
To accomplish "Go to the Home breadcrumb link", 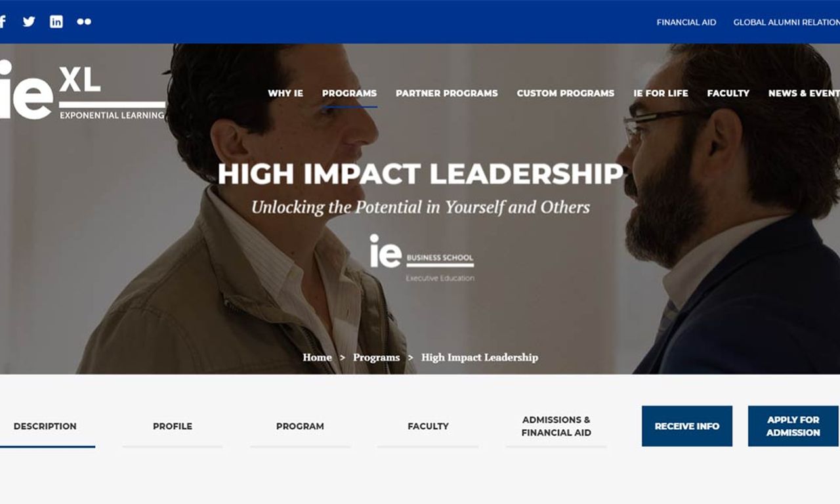I will (317, 358).
